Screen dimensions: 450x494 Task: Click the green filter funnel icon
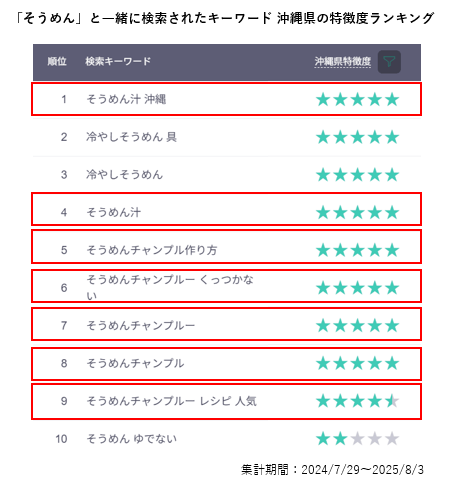[389, 62]
